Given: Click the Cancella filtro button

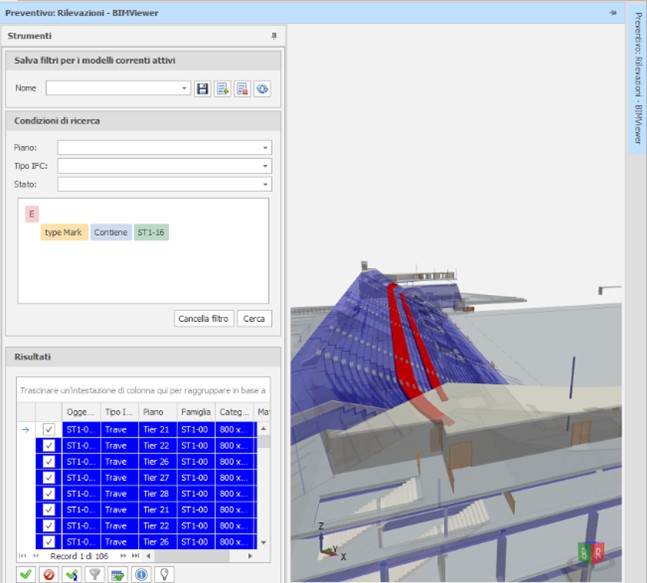Looking at the screenshot, I should [204, 319].
